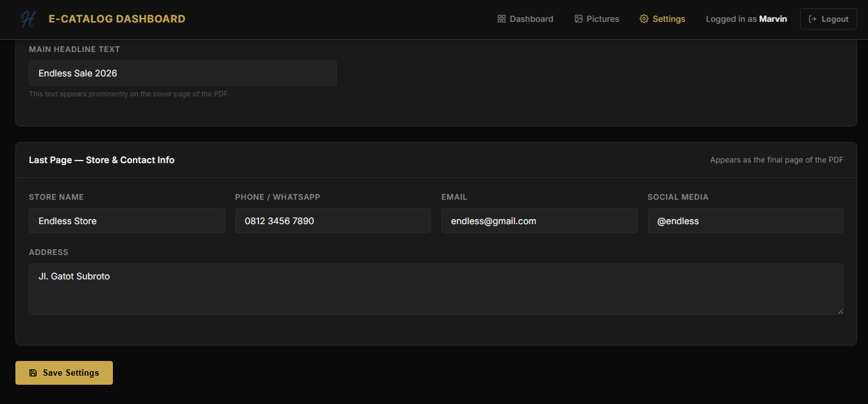The image size is (868, 404).
Task: Click the SOCIAL MEDIA label
Action: [678, 197]
